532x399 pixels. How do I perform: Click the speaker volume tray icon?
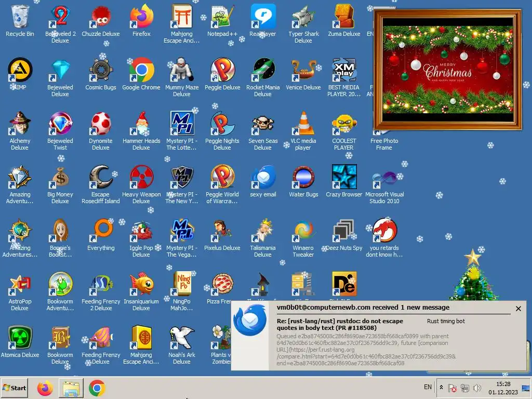(x=477, y=388)
